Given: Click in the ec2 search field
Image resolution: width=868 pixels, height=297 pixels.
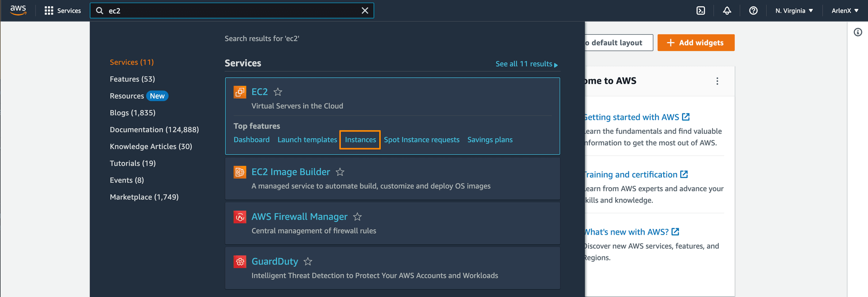Looking at the screenshot, I should (232, 10).
